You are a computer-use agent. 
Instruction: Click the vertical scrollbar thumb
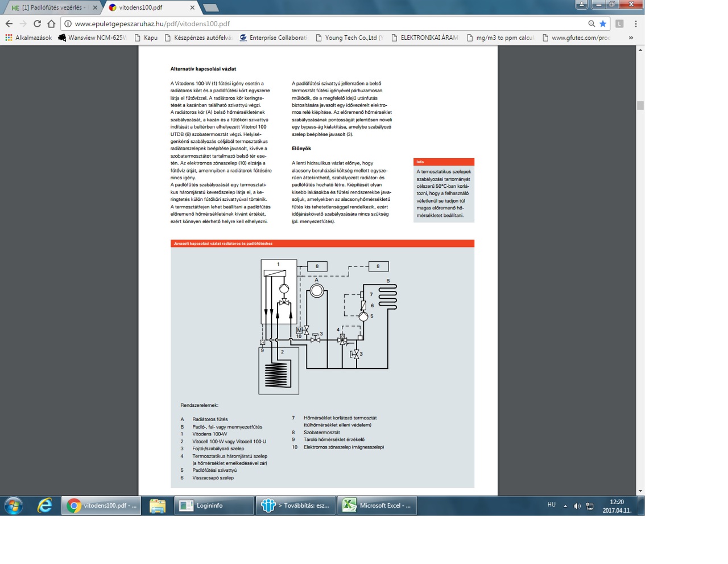pos(640,105)
